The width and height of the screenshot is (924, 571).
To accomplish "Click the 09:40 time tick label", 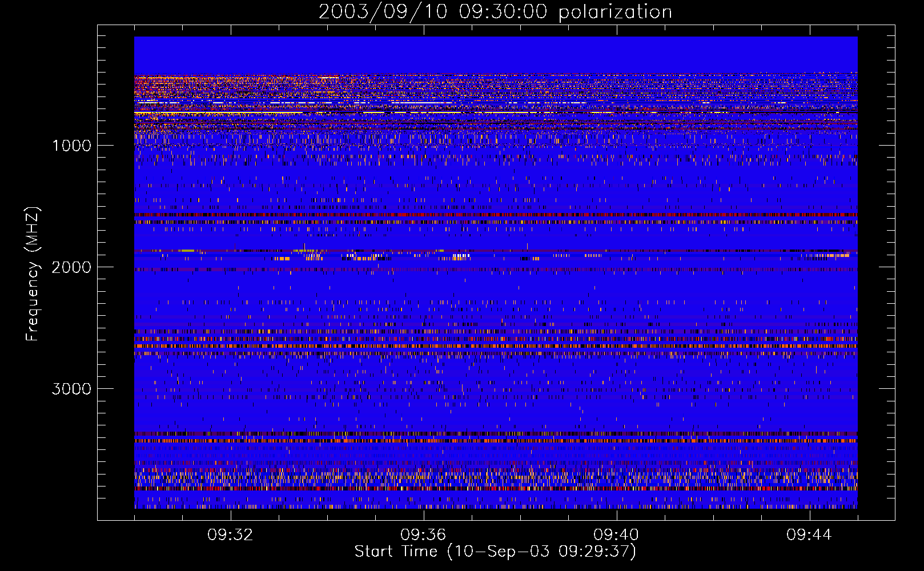I will coord(616,534).
